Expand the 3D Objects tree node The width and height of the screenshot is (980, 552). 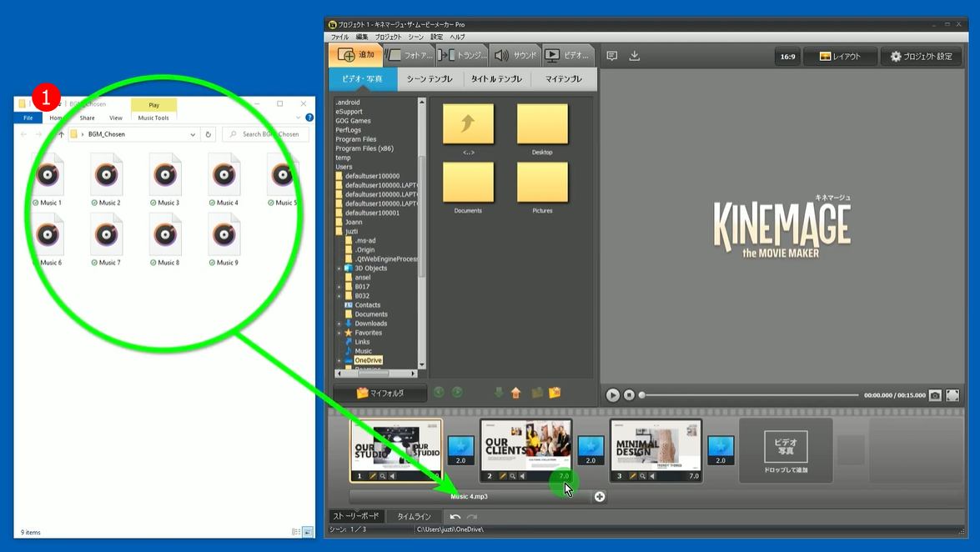click(339, 268)
